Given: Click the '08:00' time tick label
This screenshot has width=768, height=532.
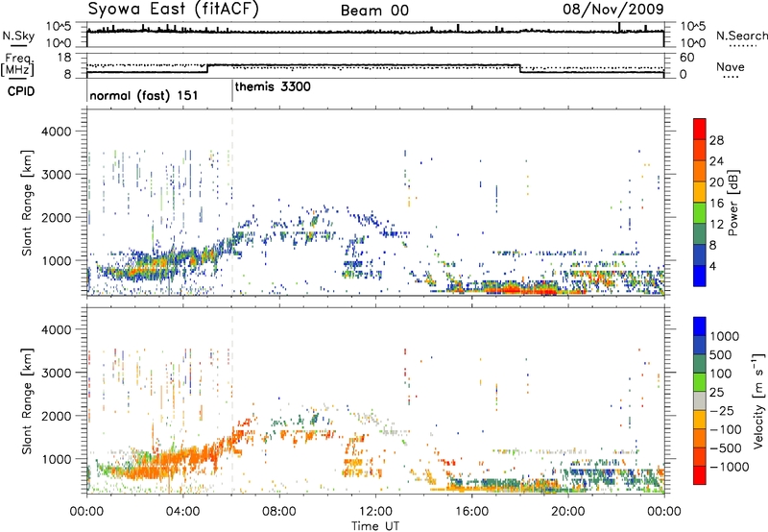Looking at the screenshot, I should pyautogui.click(x=279, y=512).
